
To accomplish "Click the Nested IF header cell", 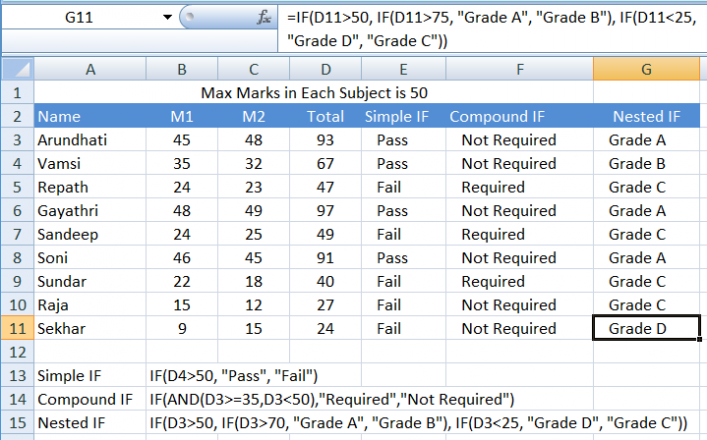I will pyautogui.click(x=646, y=116).
